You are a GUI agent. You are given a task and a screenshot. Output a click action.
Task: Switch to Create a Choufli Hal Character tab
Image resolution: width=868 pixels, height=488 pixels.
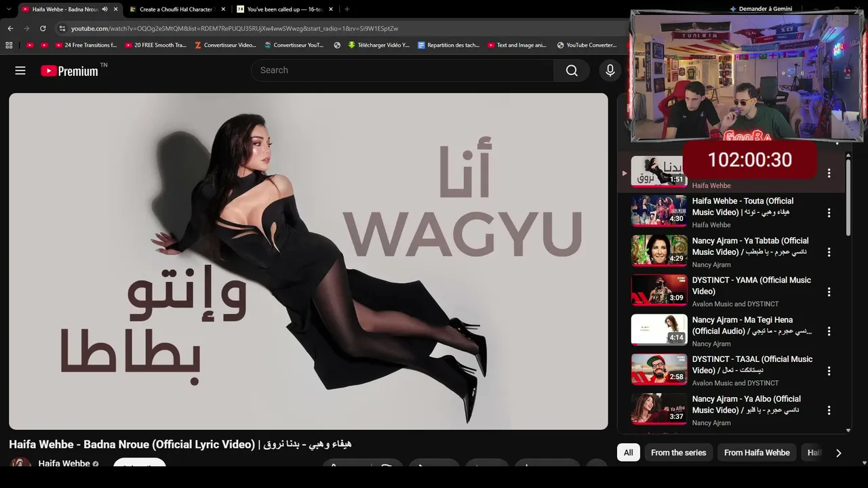[x=176, y=9]
